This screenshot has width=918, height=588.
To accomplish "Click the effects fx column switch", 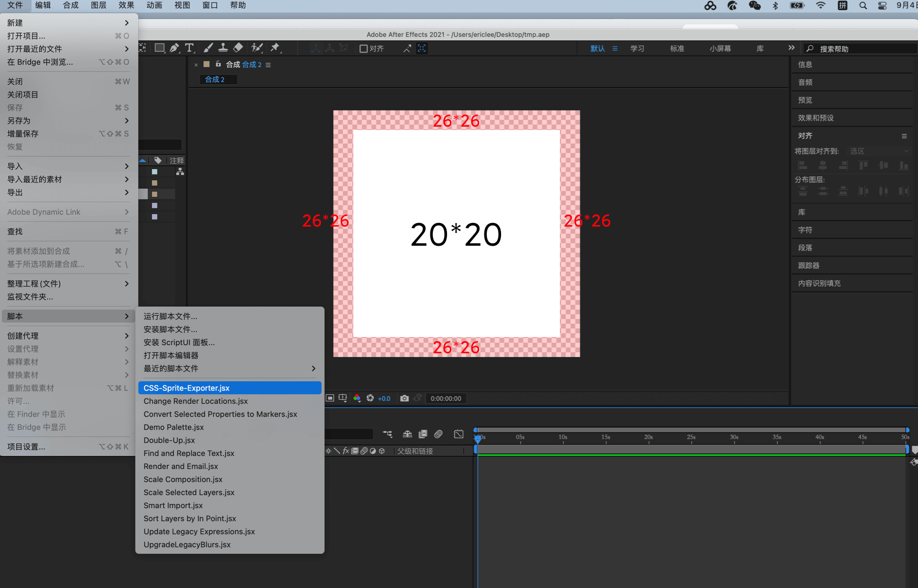I will click(346, 451).
